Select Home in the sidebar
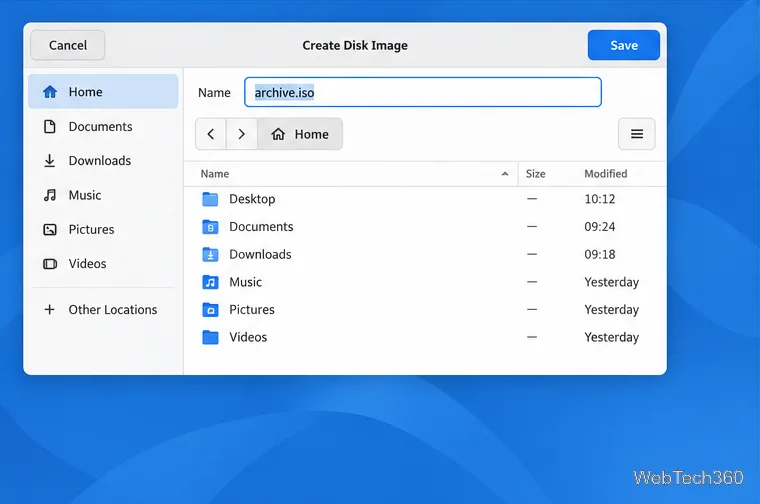This screenshot has width=760, height=504. pos(103,92)
